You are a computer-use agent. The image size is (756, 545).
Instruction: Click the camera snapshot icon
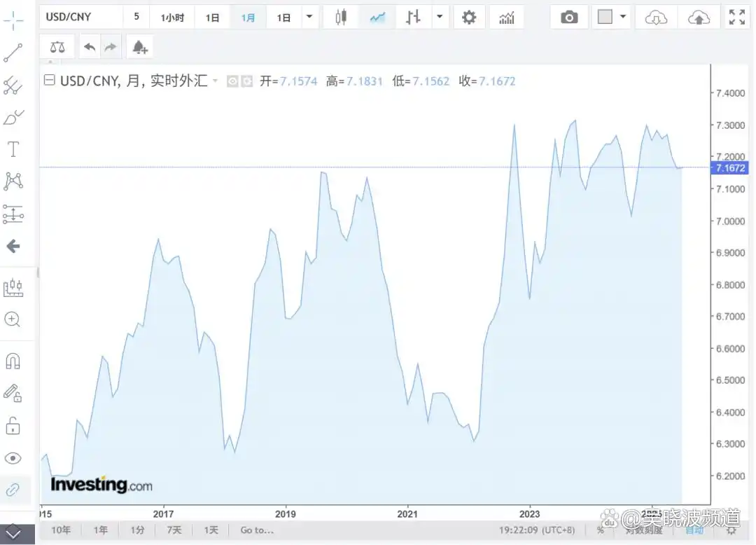tap(569, 18)
